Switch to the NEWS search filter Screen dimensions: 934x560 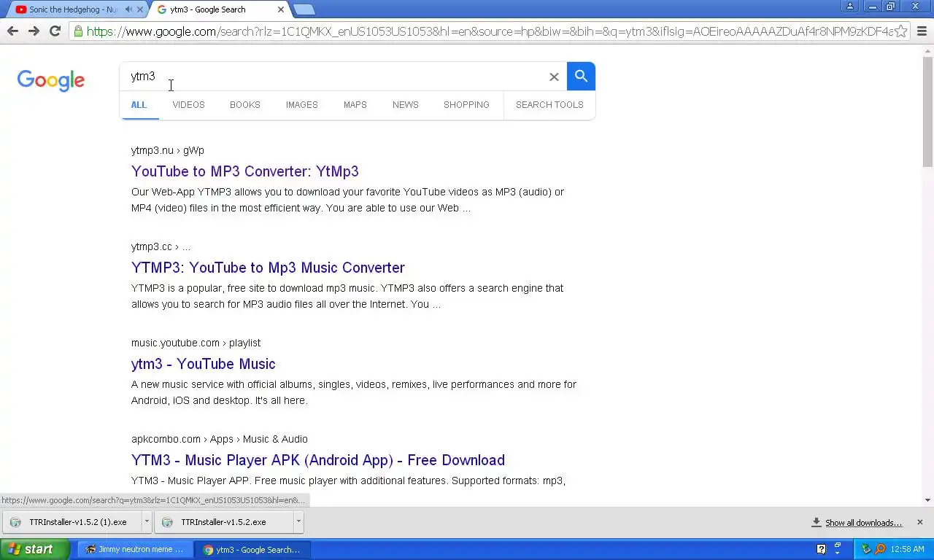pos(406,104)
